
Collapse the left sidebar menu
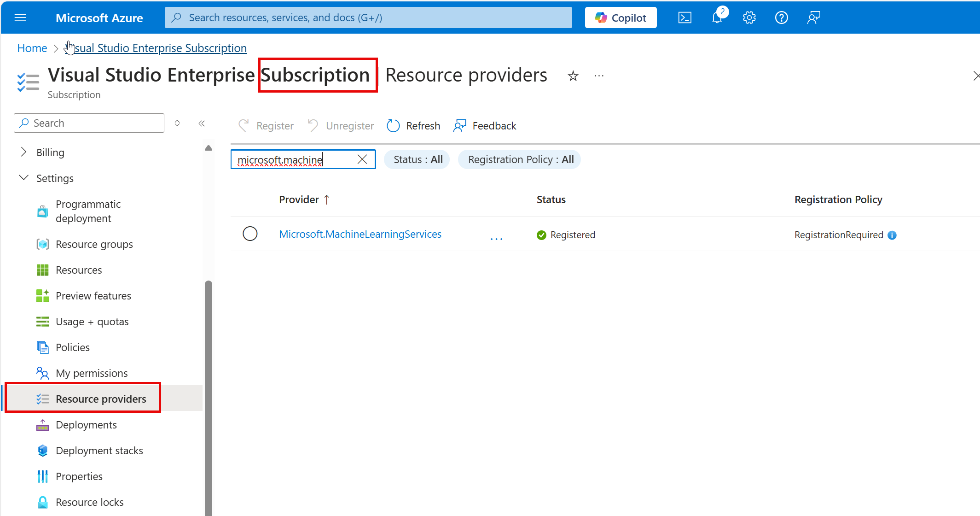pyautogui.click(x=202, y=123)
